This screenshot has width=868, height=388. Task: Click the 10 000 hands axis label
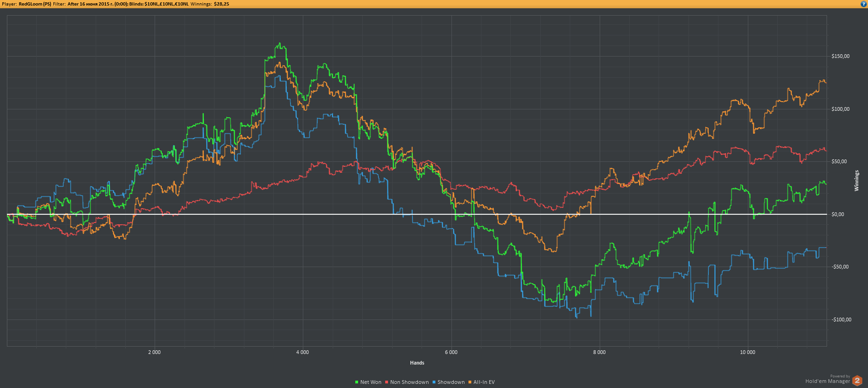point(747,352)
